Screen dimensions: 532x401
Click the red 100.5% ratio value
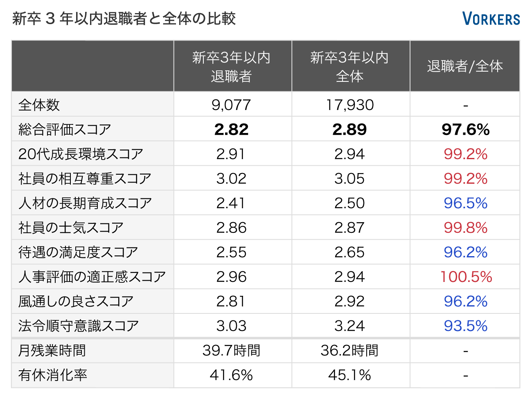[x=466, y=277]
